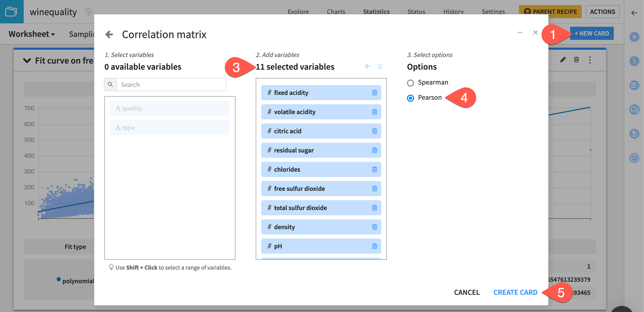
Task: Click the search magnifier icon
Action: pyautogui.click(x=110, y=85)
